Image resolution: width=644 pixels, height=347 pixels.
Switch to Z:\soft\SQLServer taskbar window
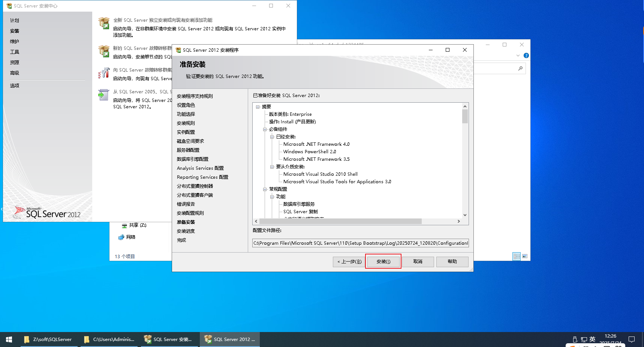[49, 340]
